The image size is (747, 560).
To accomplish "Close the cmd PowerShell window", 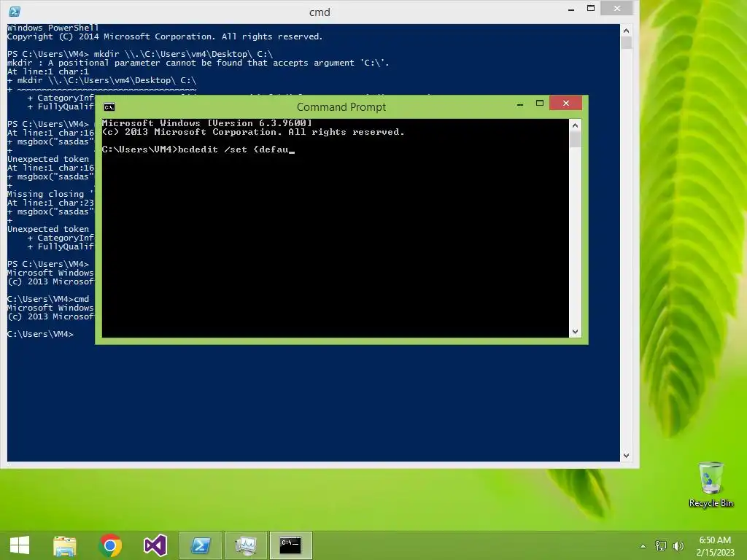I will [x=617, y=8].
